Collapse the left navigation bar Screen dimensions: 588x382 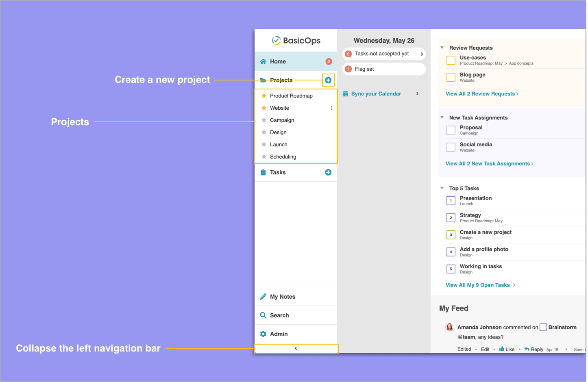[296, 348]
